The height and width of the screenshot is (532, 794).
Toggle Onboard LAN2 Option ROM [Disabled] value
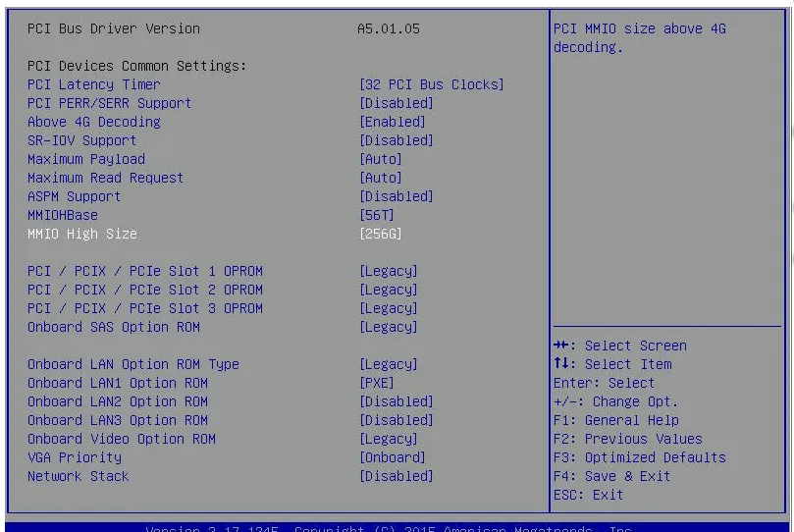click(x=397, y=401)
